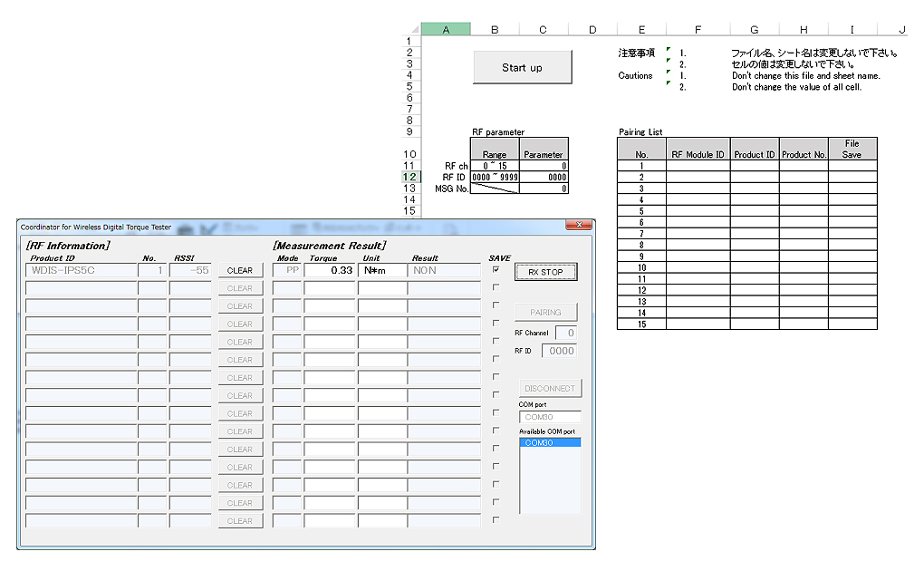Click the Start up button
The image size is (924, 571).
tap(523, 68)
